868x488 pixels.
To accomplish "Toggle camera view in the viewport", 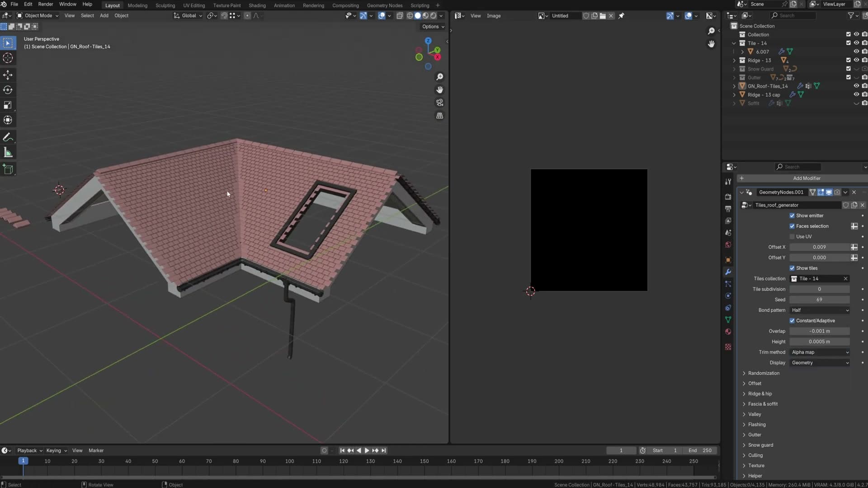I will pyautogui.click(x=439, y=103).
